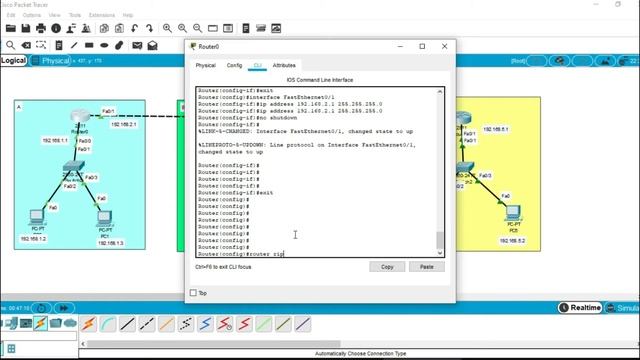The image size is (640, 360).
Task: Enable the Top checkbox in Router0 window
Action: tap(193, 293)
